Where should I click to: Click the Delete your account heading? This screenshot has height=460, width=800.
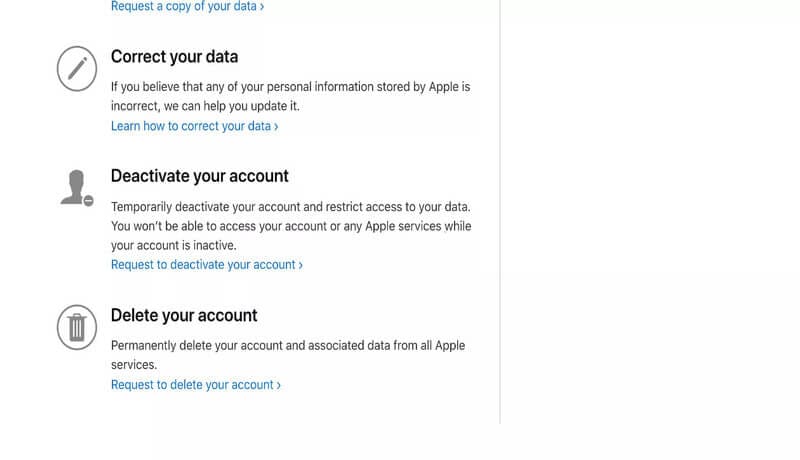(x=184, y=316)
